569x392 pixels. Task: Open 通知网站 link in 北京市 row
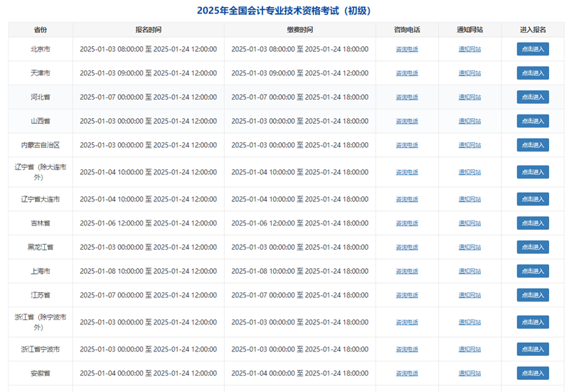click(469, 49)
